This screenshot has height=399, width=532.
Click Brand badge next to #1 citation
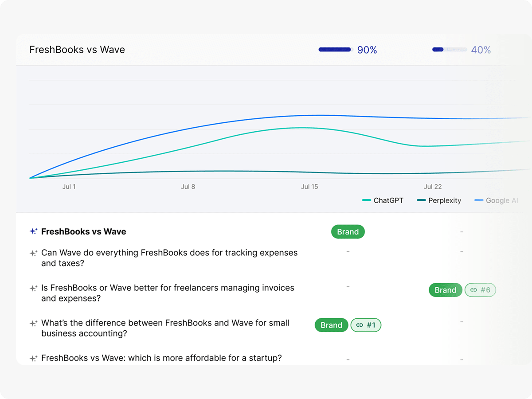click(331, 325)
